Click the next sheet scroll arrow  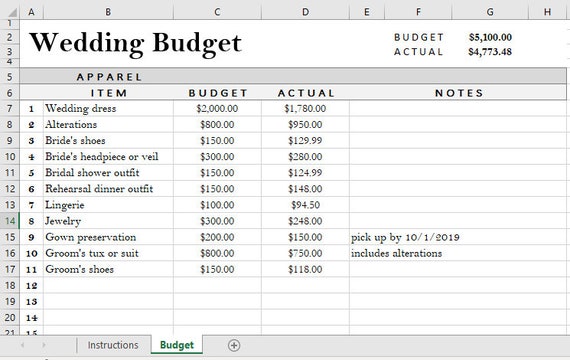(x=44, y=345)
